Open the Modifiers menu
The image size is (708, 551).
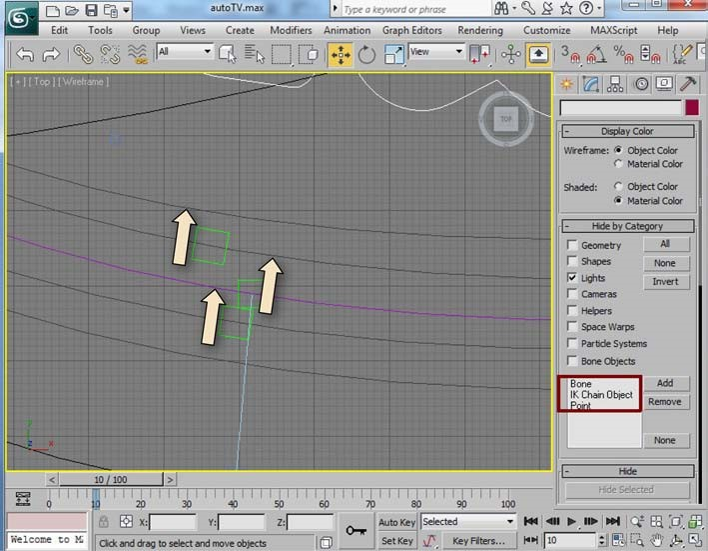291,30
